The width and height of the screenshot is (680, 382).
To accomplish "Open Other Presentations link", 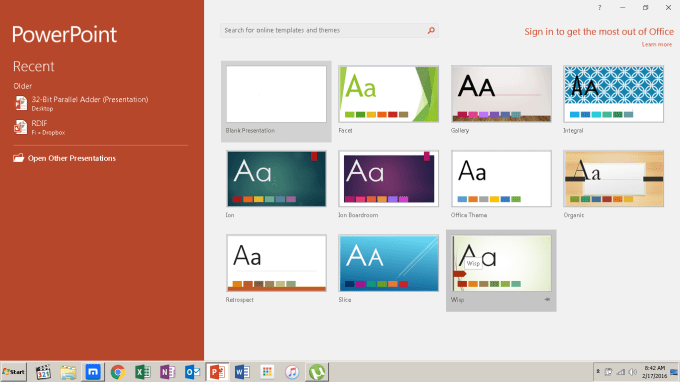I will pyautogui.click(x=72, y=158).
